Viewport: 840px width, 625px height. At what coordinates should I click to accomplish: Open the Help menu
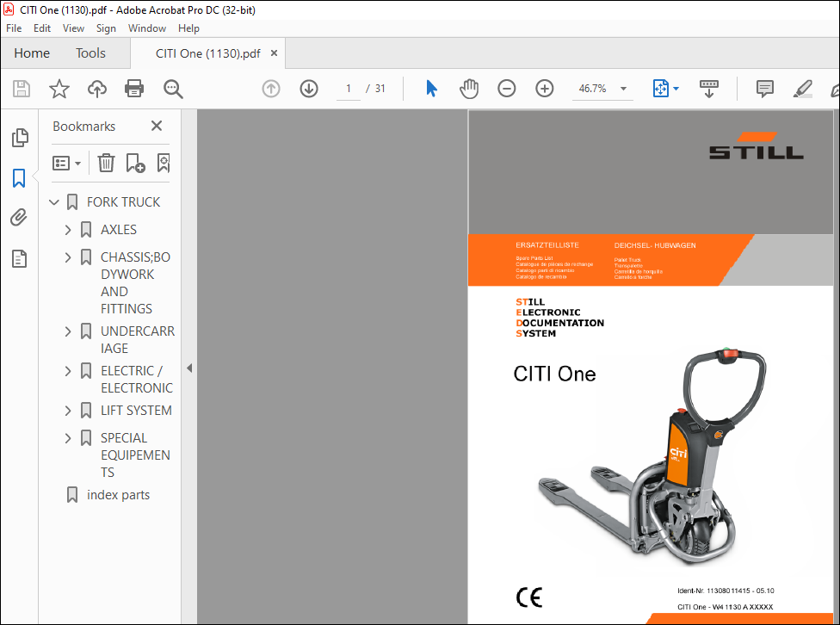[188, 28]
